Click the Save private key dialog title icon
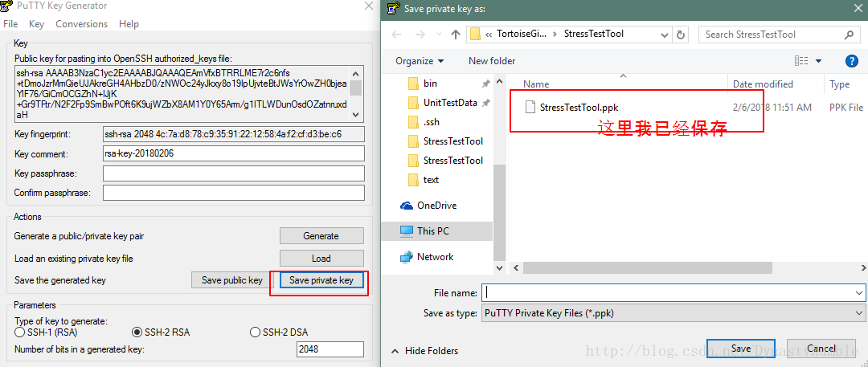868x367 pixels. 392,8
